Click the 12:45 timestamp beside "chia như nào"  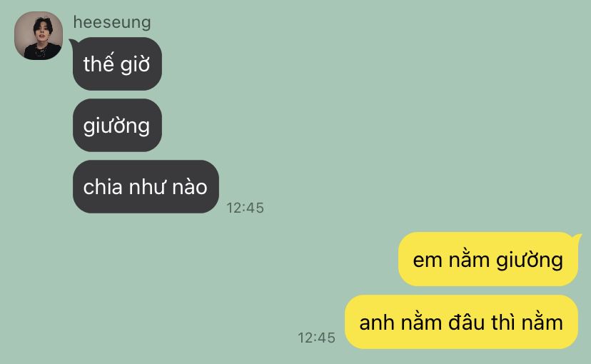tap(245, 208)
